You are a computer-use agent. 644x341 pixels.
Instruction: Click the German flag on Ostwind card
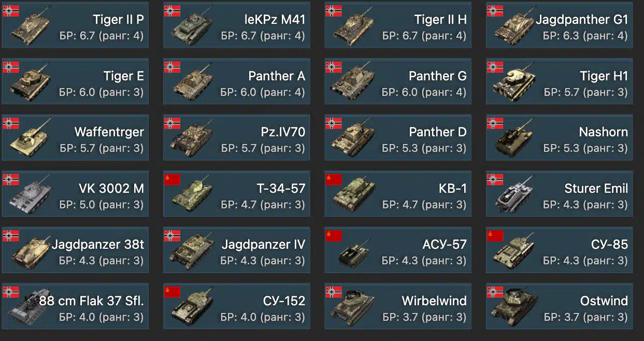(x=495, y=292)
